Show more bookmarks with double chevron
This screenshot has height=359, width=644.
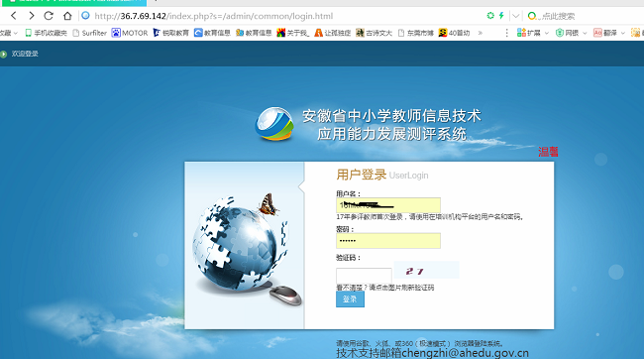click(481, 33)
